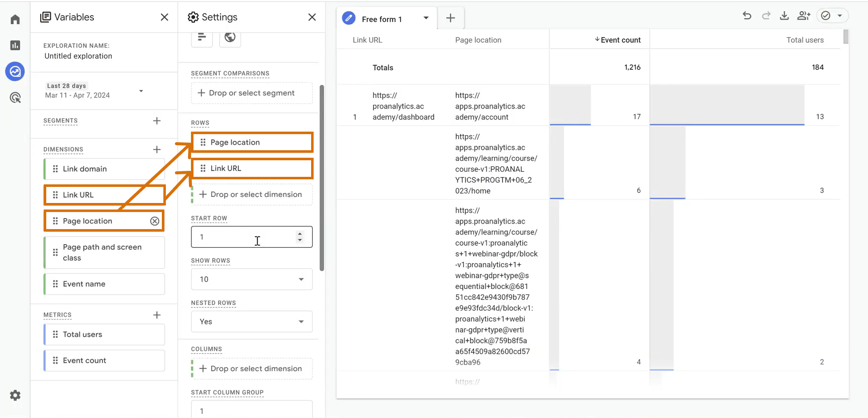Select the bar chart visualization
Image resolution: width=868 pixels, height=418 pixels.
202,37
